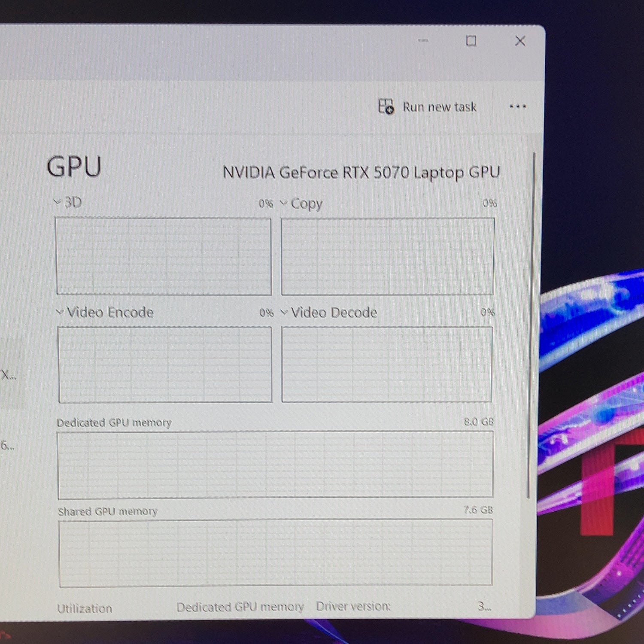Close the Task Manager window

[520, 41]
